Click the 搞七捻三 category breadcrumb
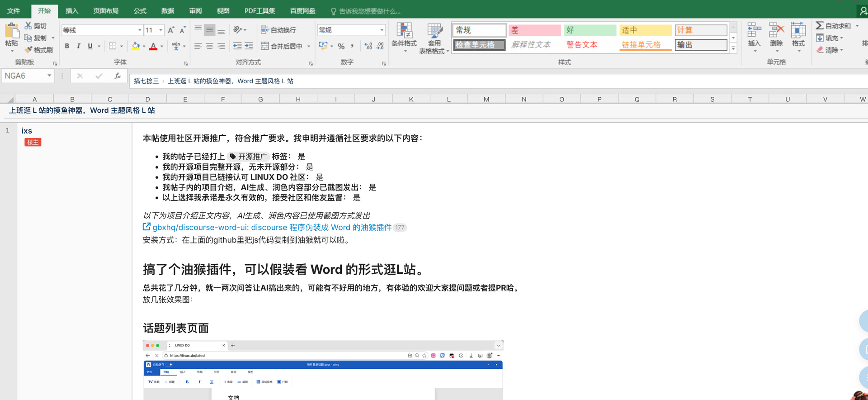 pos(146,81)
